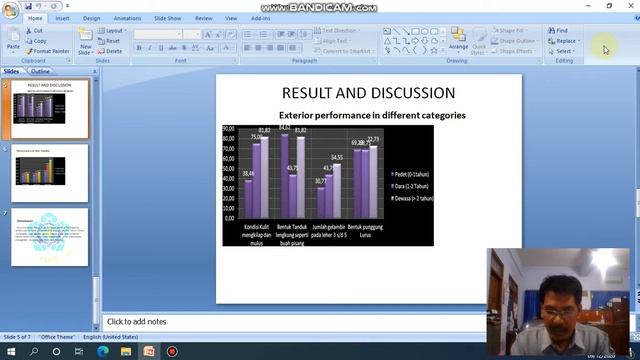
Task: Select the Rectangle shape in gallery
Action: (415, 31)
